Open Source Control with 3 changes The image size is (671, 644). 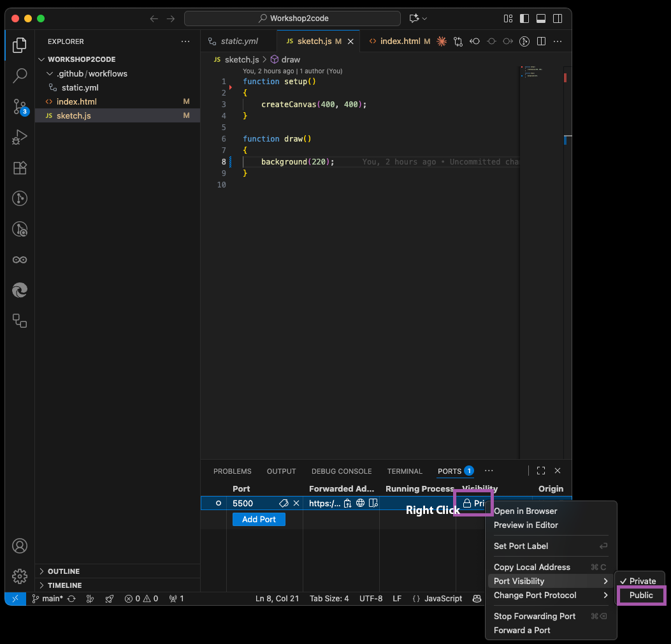[19, 106]
